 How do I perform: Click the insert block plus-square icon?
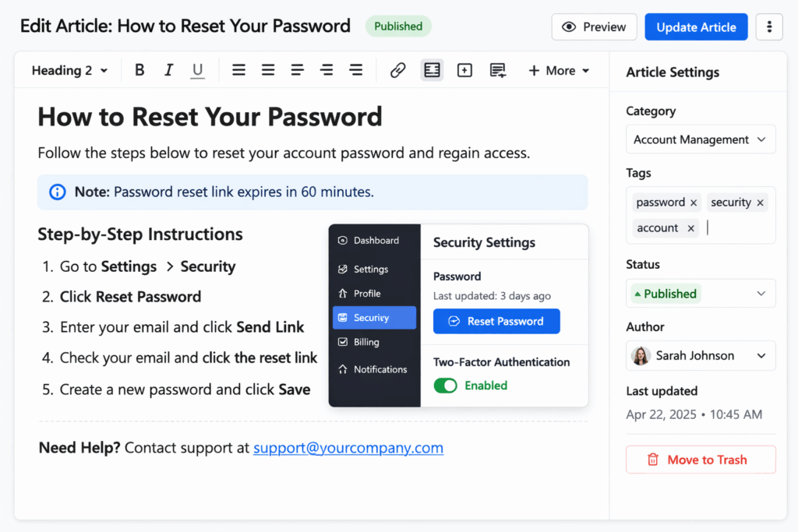tap(464, 70)
